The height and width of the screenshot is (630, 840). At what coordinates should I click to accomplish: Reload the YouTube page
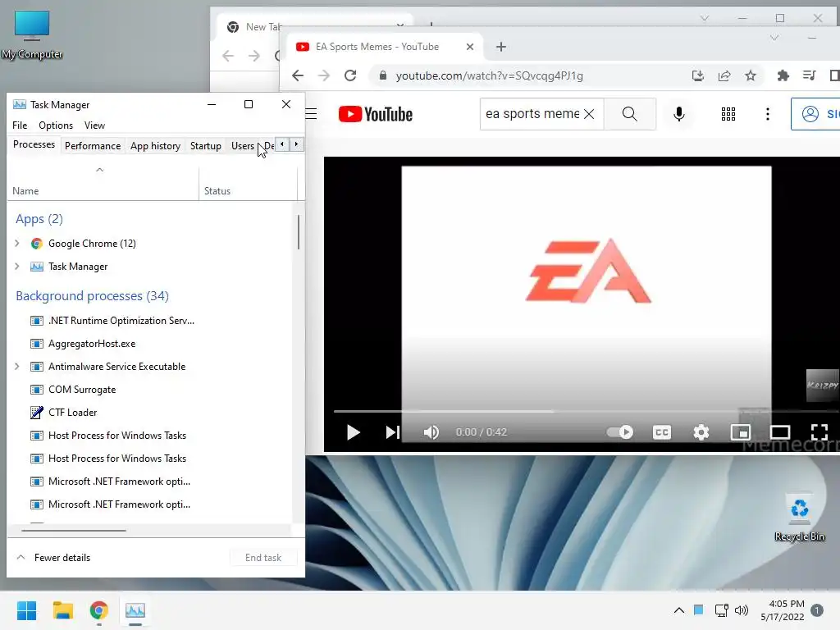350,75
